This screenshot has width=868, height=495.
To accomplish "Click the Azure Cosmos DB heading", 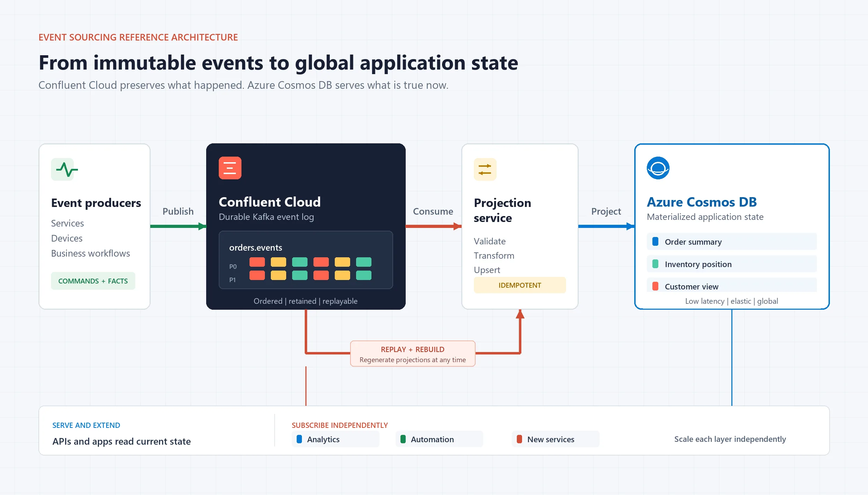I will coord(702,202).
